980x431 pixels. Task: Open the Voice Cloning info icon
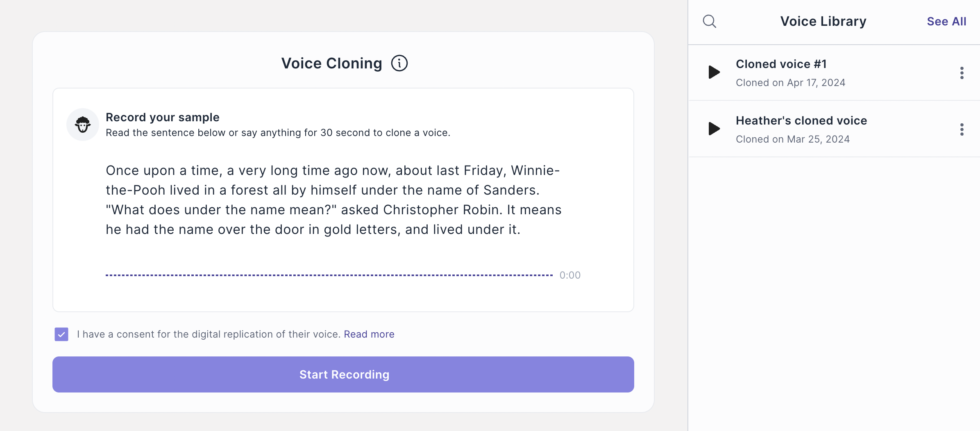(399, 64)
